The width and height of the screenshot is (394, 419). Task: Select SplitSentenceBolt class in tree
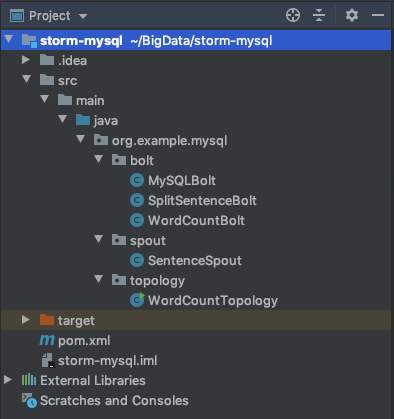coord(202,201)
